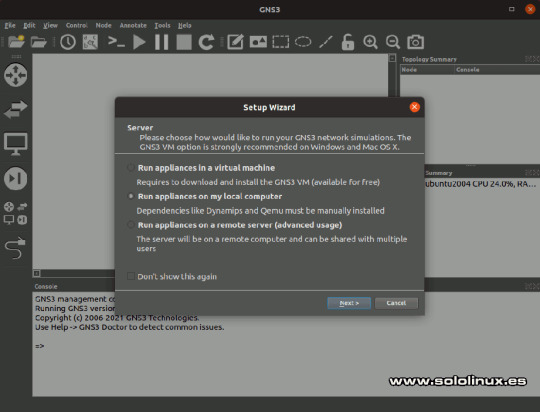Close the Setup Wizard dialog
This screenshot has width=540, height=412.
[x=414, y=107]
